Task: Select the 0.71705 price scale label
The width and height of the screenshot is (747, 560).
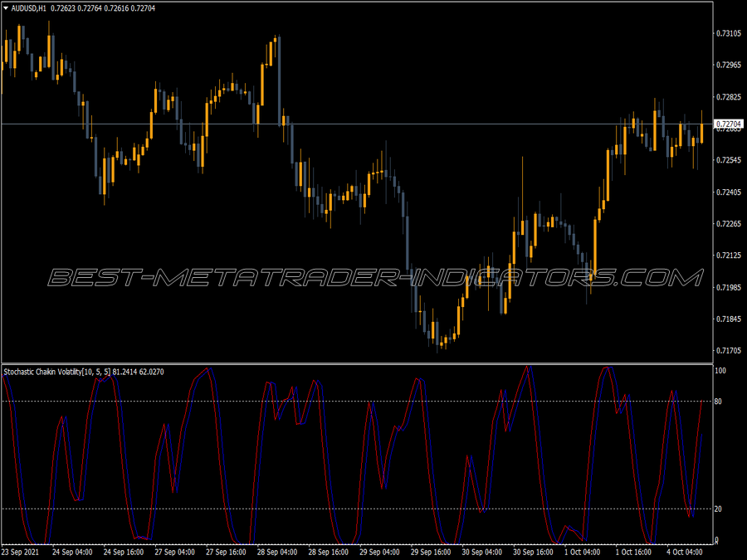Action: pos(729,351)
